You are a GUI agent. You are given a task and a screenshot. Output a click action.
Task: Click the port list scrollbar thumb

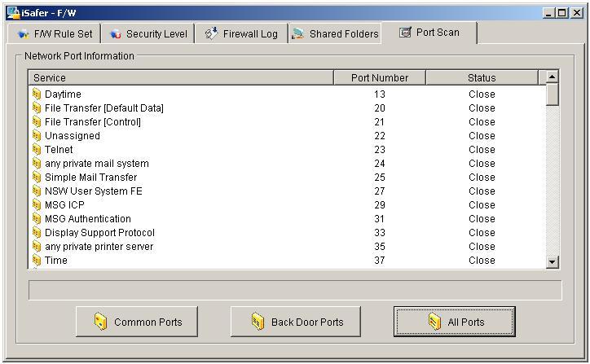(x=552, y=94)
